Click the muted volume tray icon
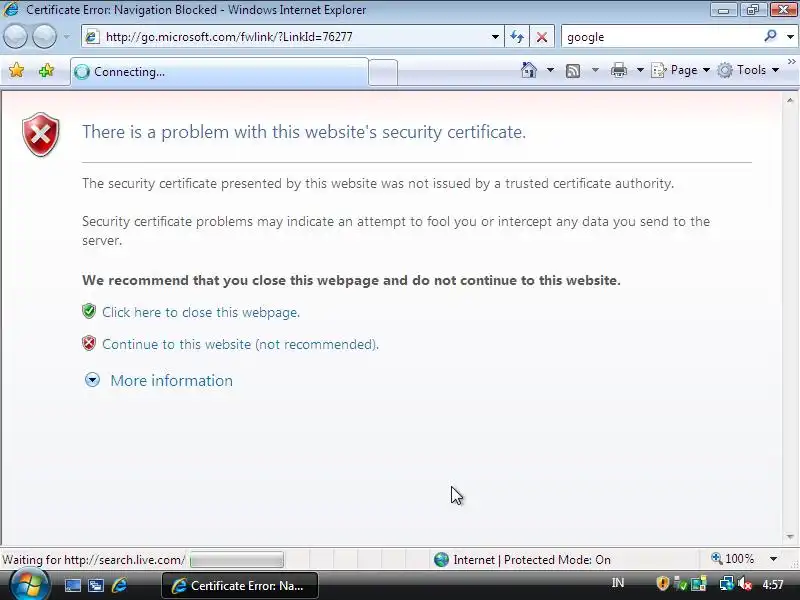This screenshot has width=800, height=600. (x=745, y=584)
